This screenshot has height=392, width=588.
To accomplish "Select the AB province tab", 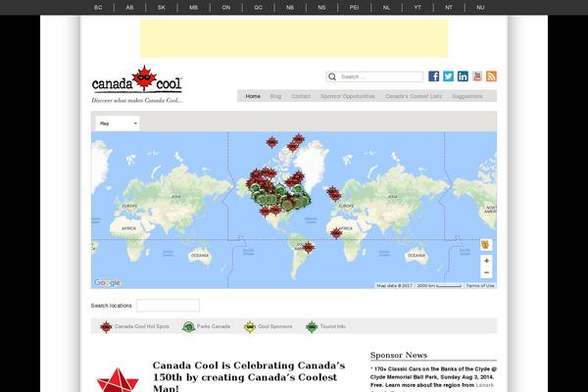I will tap(129, 8).
